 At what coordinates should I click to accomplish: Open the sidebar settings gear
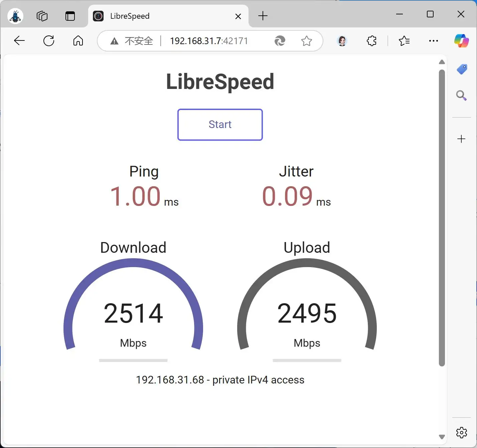tap(461, 432)
